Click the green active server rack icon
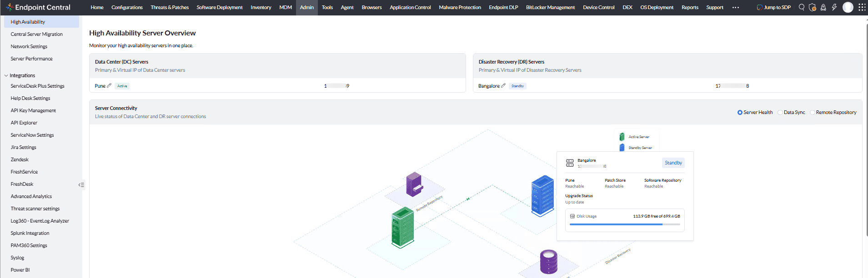 pyautogui.click(x=403, y=227)
